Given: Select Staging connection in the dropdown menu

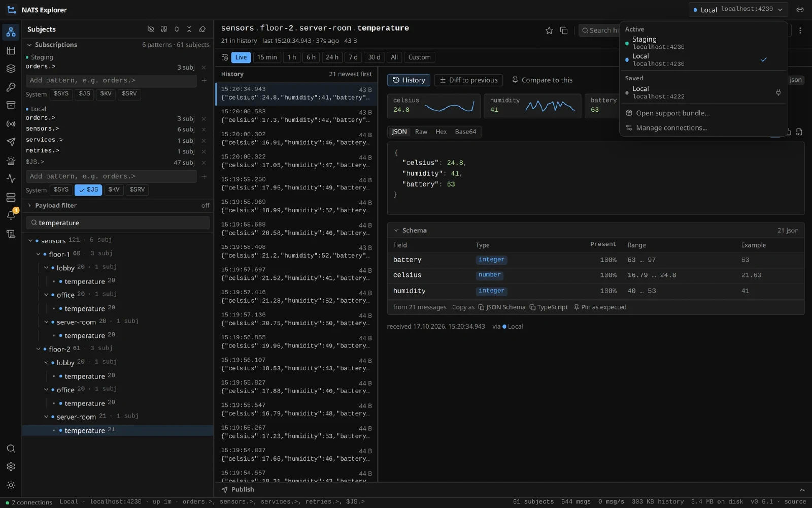Looking at the screenshot, I should coord(703,43).
